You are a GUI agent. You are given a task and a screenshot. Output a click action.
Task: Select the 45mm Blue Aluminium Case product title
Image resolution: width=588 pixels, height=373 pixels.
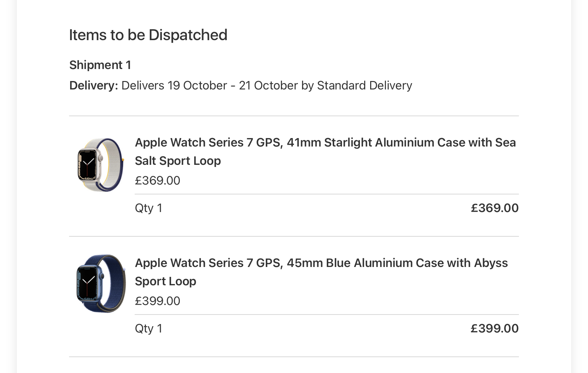(321, 272)
